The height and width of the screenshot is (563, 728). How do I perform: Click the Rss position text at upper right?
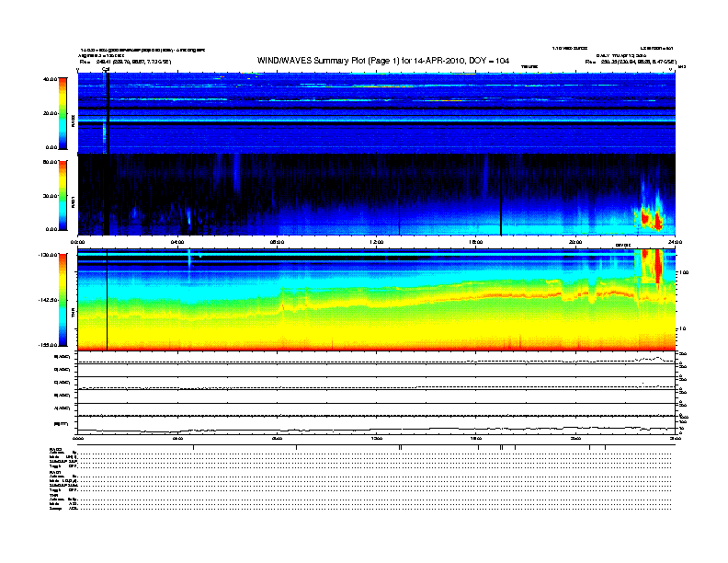[631, 62]
